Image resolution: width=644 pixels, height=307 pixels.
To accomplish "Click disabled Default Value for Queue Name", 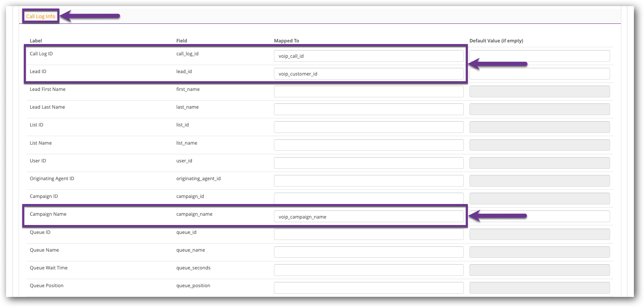I will click(539, 252).
